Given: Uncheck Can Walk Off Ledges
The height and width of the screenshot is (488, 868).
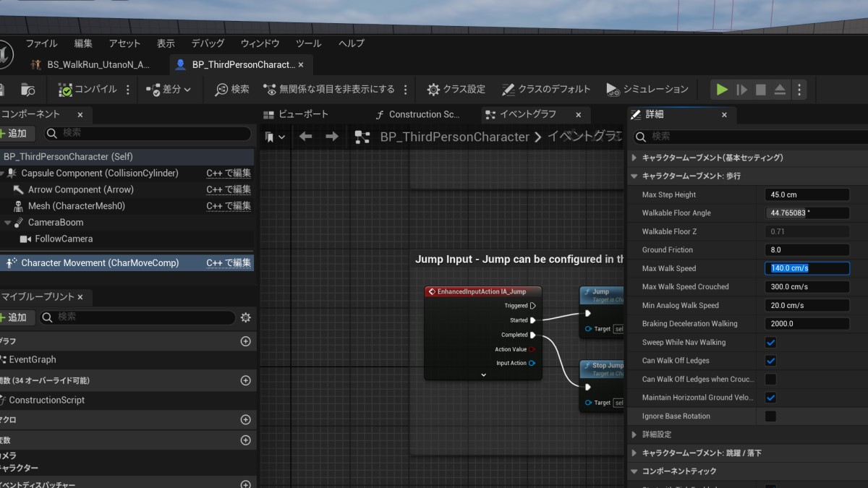Looking at the screenshot, I should click(x=770, y=361).
